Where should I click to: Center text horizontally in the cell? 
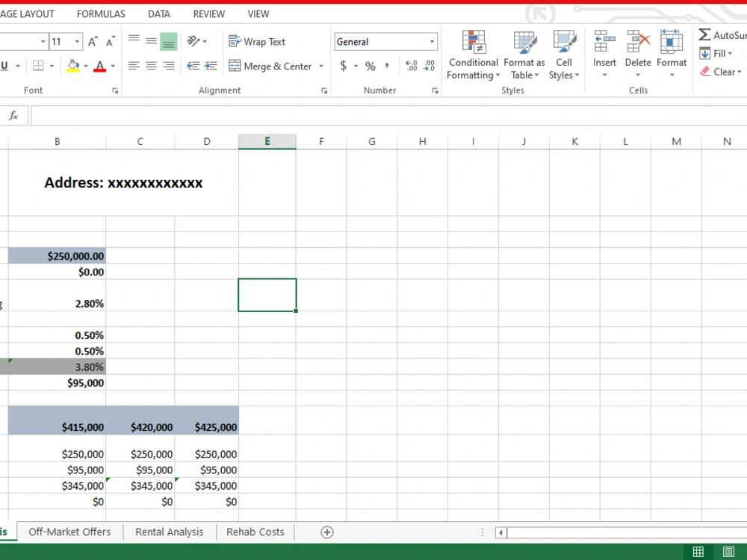pyautogui.click(x=151, y=66)
